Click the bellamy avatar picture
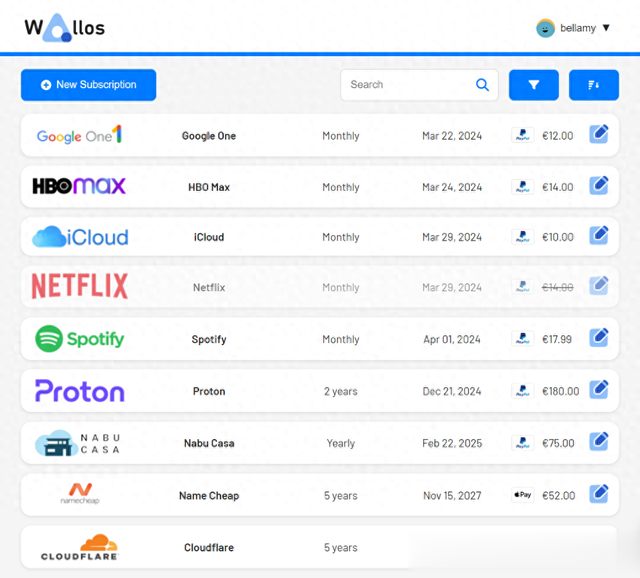640x578 pixels. coord(545,28)
